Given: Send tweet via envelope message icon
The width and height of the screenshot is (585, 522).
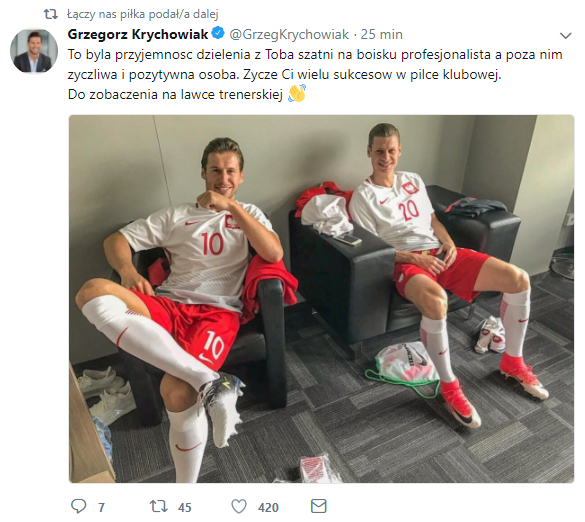Looking at the screenshot, I should (319, 506).
